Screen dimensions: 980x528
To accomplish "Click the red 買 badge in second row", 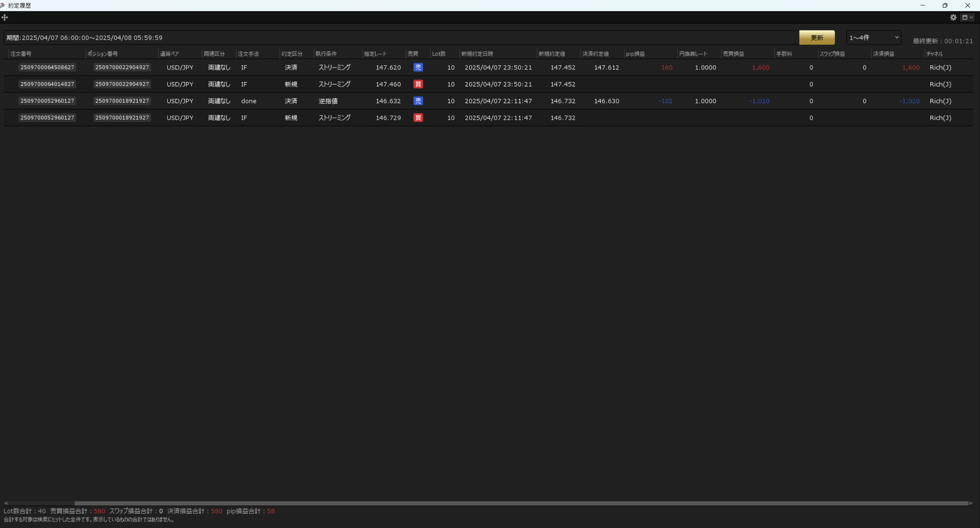I will tap(418, 84).
